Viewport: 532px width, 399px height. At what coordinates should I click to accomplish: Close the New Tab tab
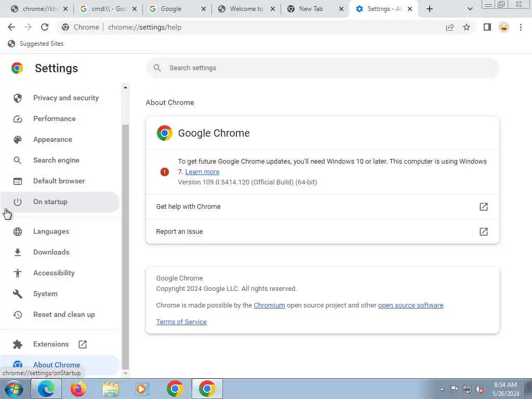click(x=341, y=9)
